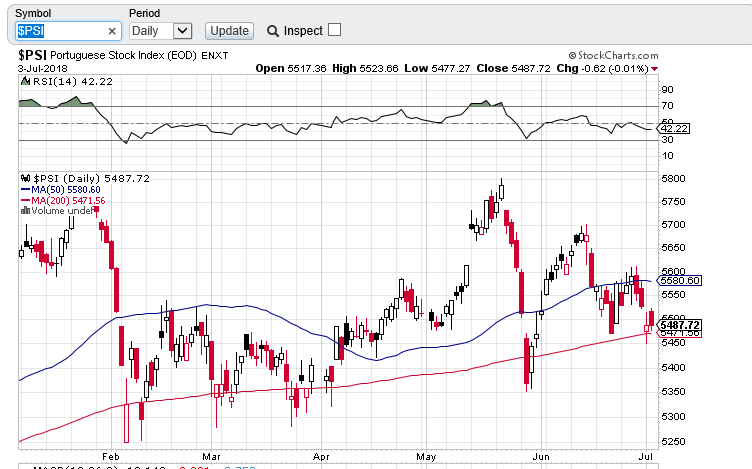Click the Inspect magnifier icon
752x469 pixels.
tap(273, 31)
